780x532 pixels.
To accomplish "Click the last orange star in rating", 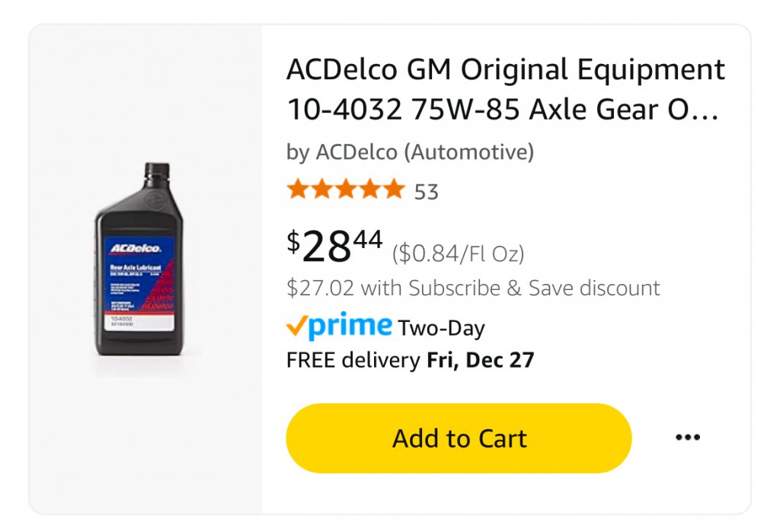I will coord(394,190).
